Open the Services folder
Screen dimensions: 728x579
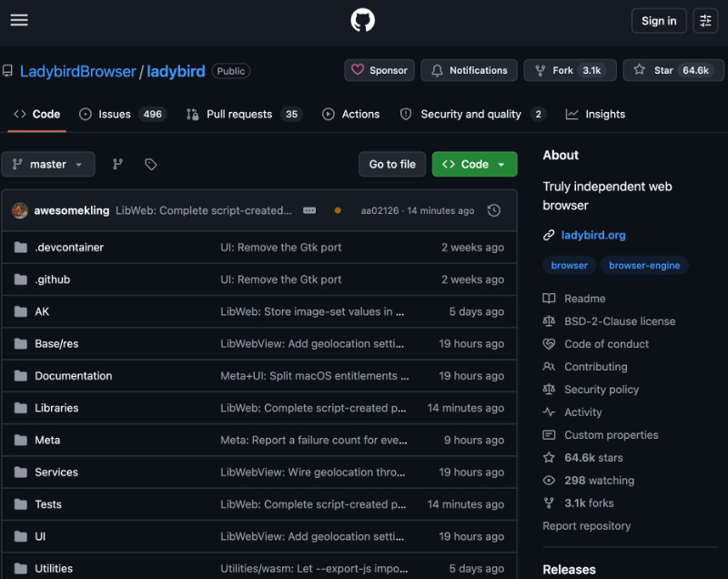(x=56, y=472)
